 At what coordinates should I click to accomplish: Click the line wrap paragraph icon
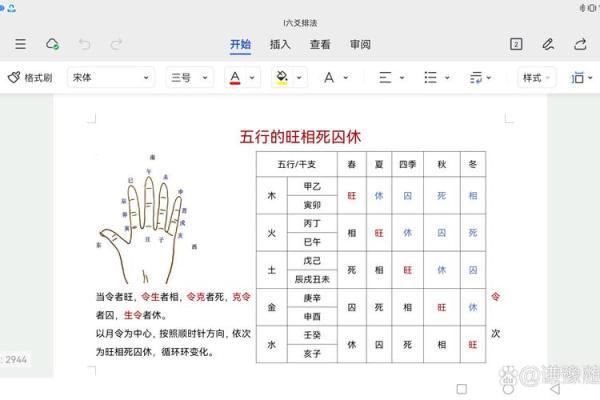pyautogui.click(x=476, y=78)
